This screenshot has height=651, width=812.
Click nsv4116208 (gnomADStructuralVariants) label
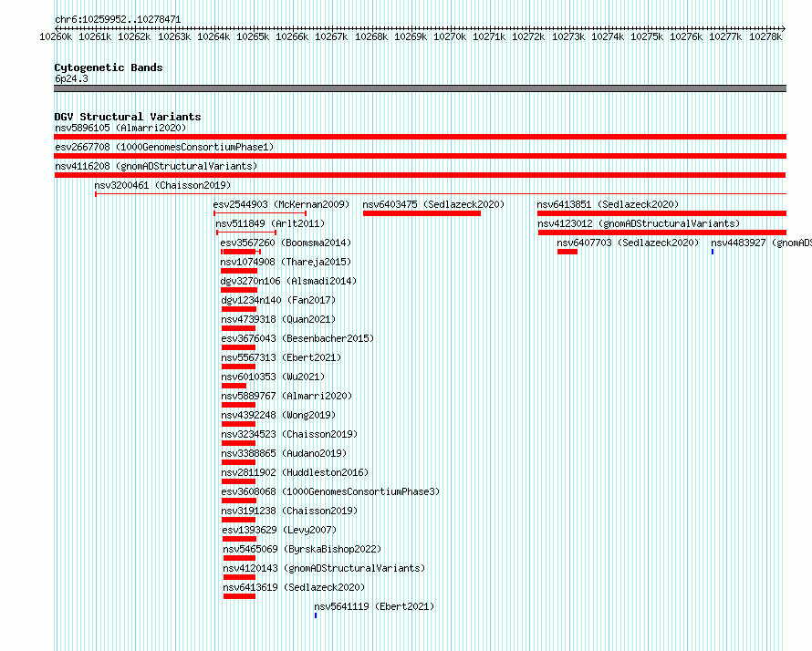coord(156,166)
